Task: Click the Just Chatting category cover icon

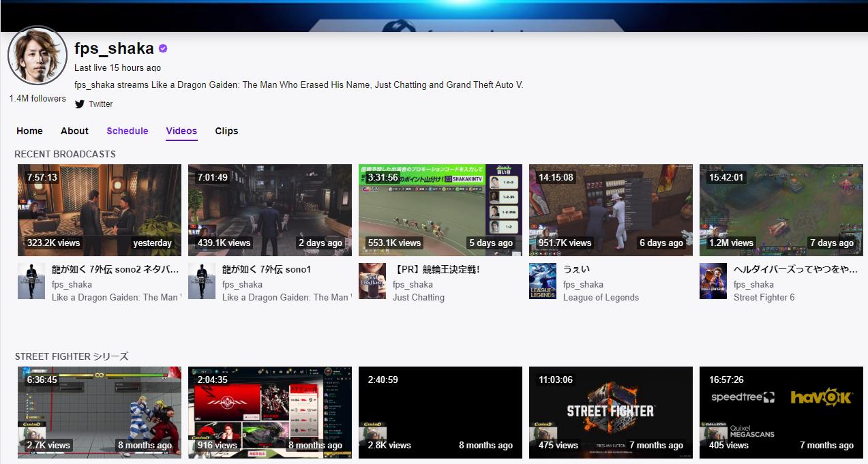Action: (372, 281)
